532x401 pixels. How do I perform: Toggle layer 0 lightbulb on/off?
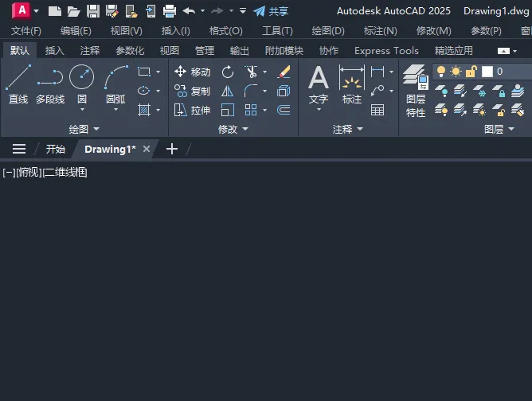[440, 72]
